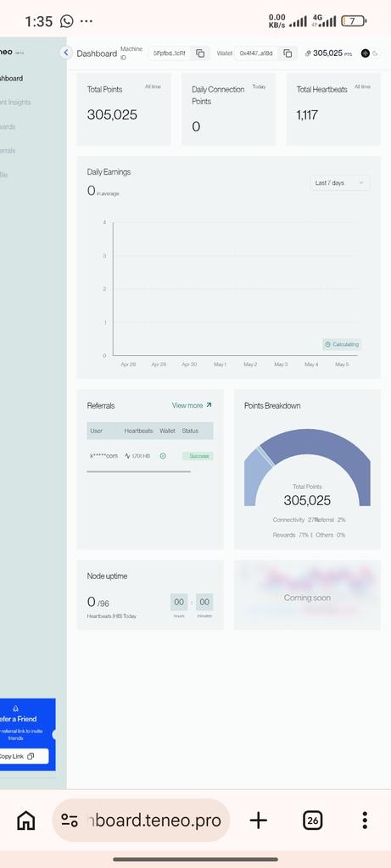
Task: Open the Rewards sidebar item
Action: click(8, 127)
